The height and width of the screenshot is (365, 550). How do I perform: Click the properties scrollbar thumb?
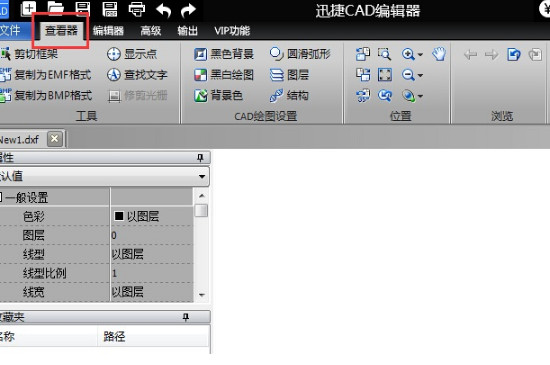[202, 210]
